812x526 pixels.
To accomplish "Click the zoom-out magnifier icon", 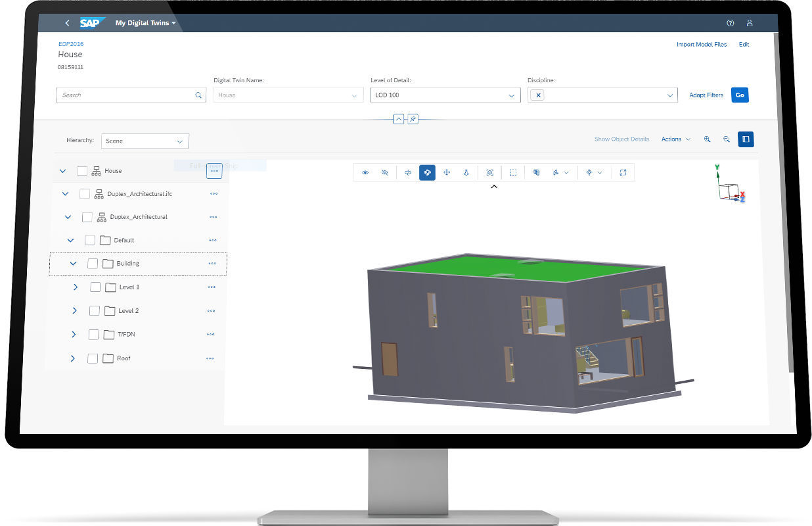I will (726, 139).
